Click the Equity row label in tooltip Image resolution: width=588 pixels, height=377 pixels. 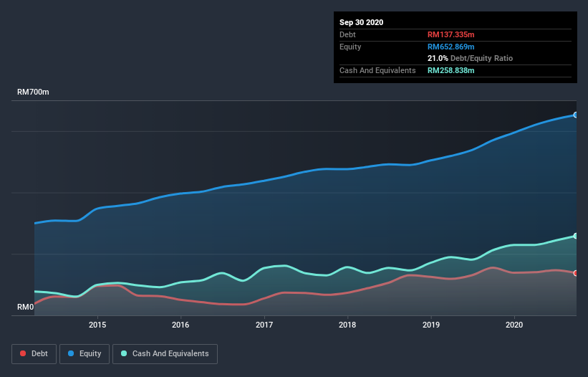pos(350,47)
